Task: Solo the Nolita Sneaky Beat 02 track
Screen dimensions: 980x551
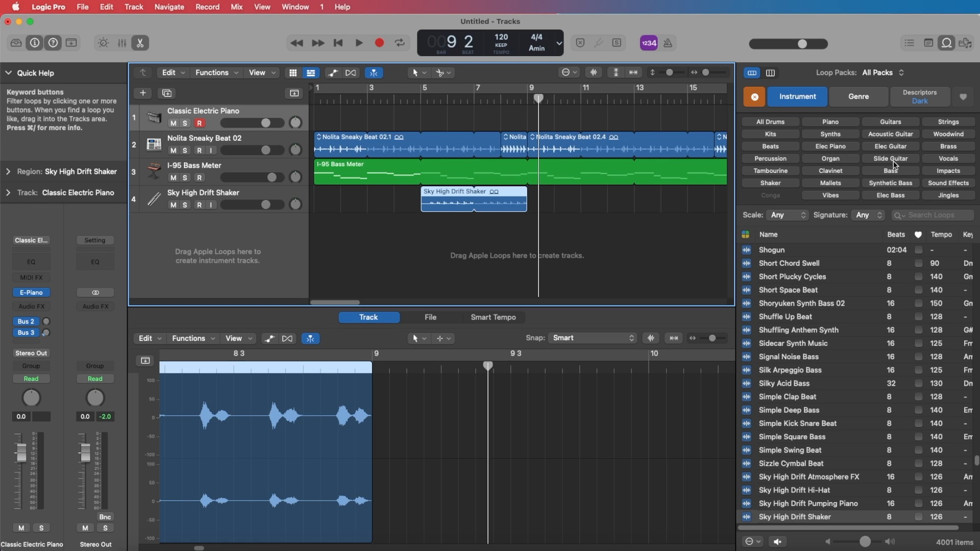Action: [185, 151]
